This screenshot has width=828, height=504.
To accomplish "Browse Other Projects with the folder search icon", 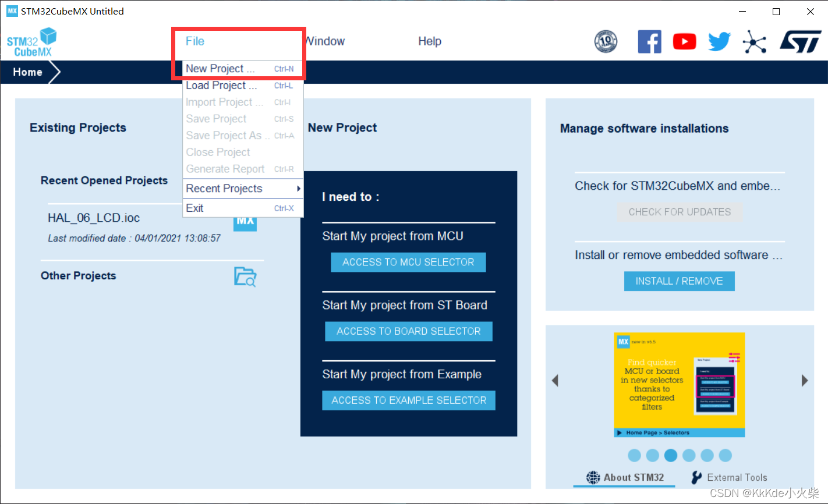I will (245, 276).
